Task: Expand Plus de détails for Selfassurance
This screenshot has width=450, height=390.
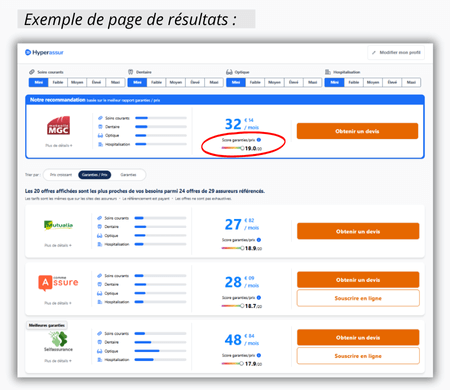Action: coord(58,361)
